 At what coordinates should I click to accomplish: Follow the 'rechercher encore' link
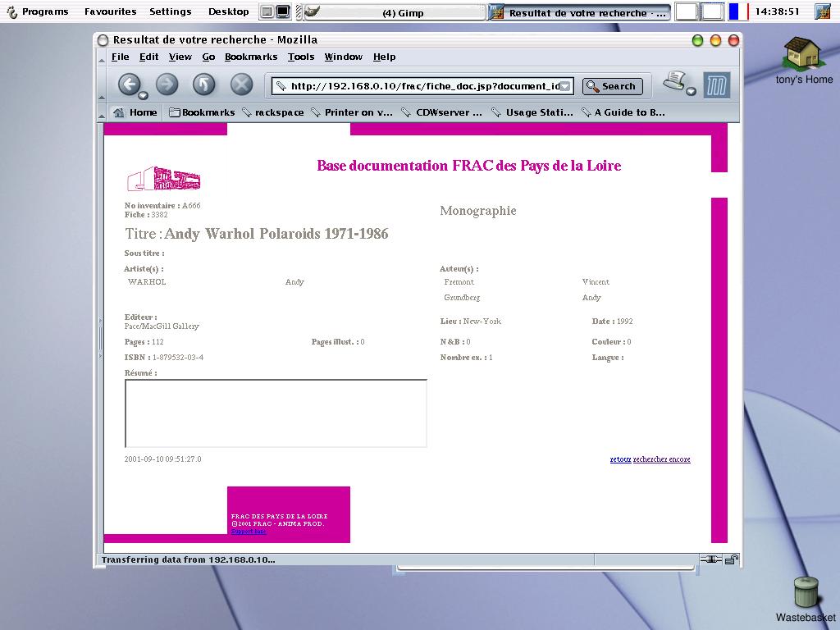point(662,459)
